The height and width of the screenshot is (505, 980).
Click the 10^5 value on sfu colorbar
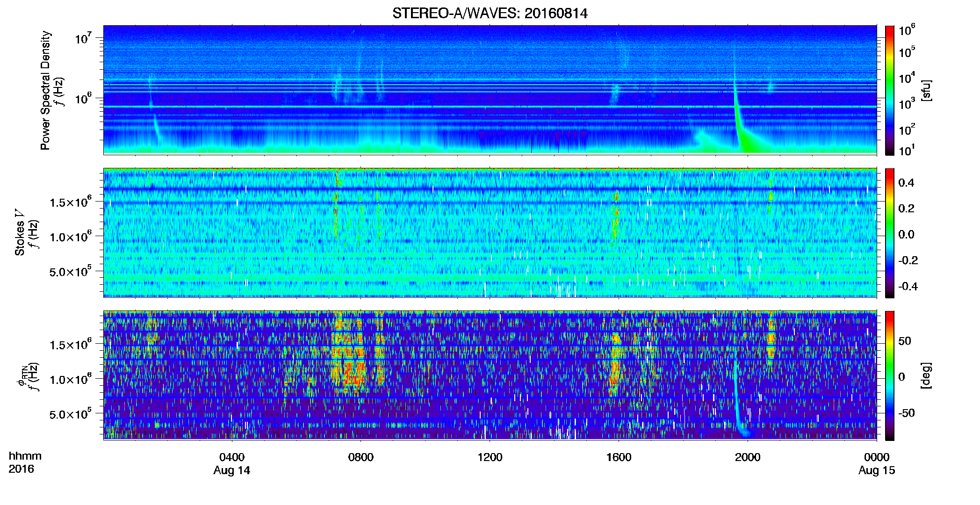click(x=907, y=52)
